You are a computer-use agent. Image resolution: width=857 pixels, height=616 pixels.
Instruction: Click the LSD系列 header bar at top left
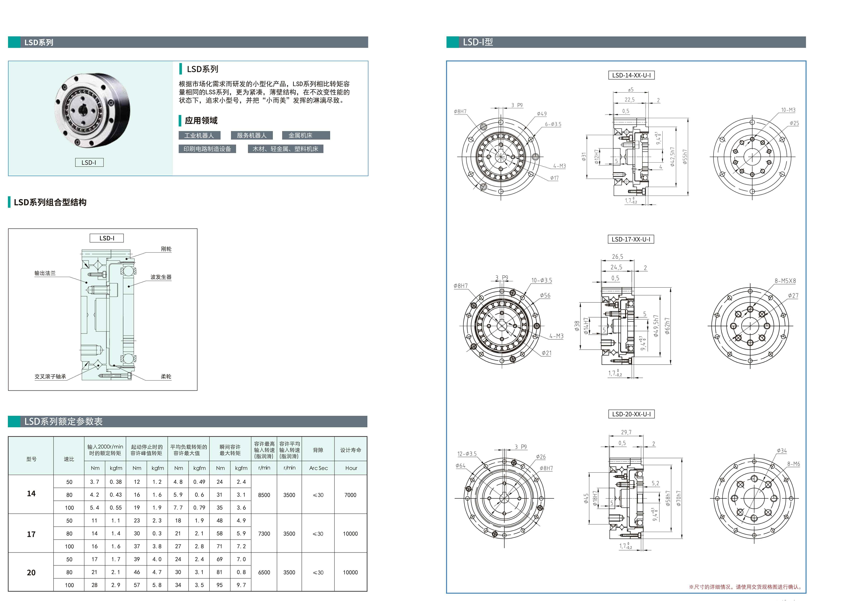coord(188,42)
